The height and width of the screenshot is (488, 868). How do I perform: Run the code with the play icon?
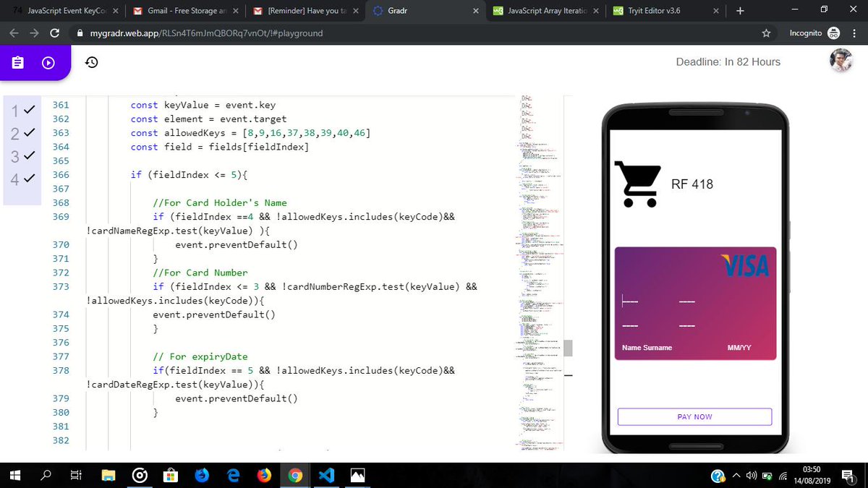(48, 63)
